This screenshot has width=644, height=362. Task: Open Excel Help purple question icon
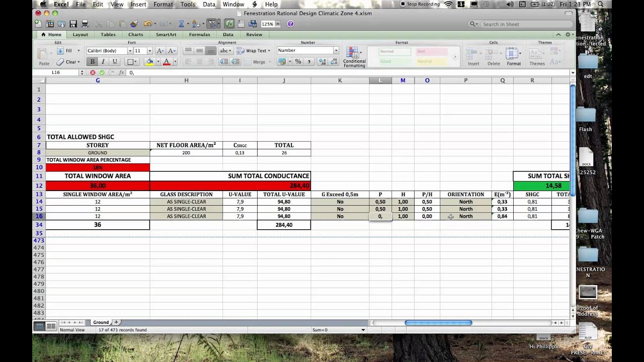pyautogui.click(x=290, y=24)
